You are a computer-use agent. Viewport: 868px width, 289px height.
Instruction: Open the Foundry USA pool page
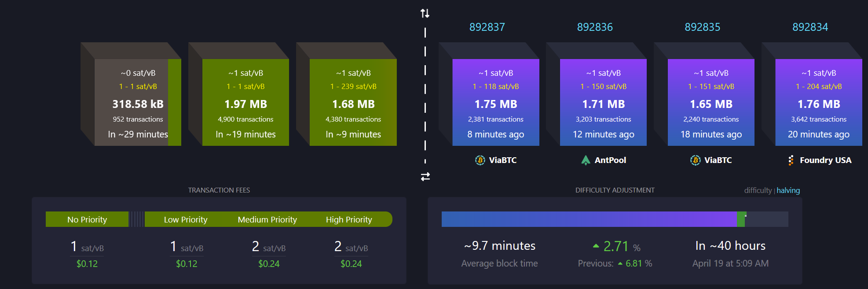coord(825,160)
